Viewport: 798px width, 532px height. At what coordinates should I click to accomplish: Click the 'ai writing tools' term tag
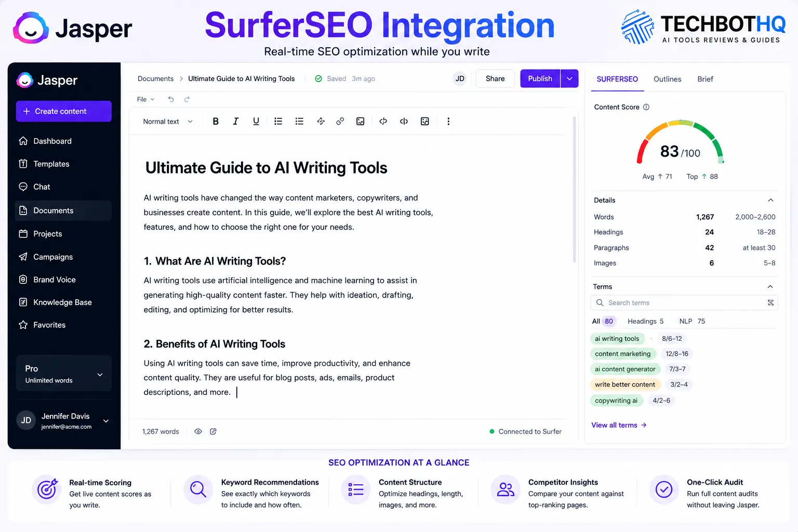pos(617,339)
